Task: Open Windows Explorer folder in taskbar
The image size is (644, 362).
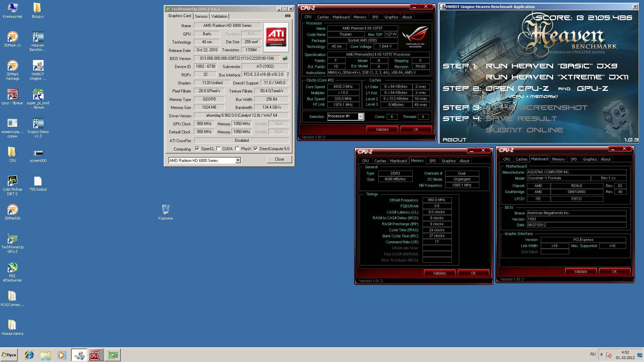Action: click(x=45, y=355)
